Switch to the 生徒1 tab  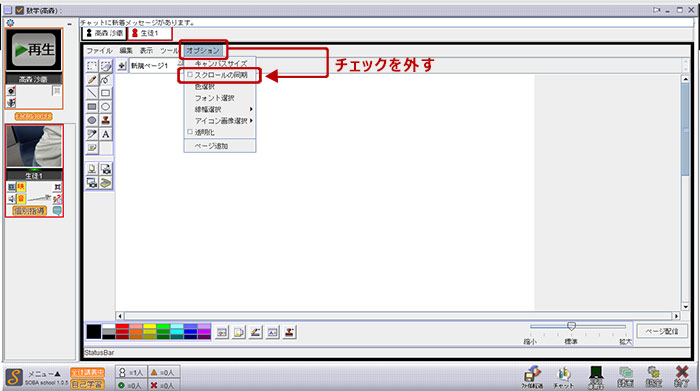coord(150,33)
